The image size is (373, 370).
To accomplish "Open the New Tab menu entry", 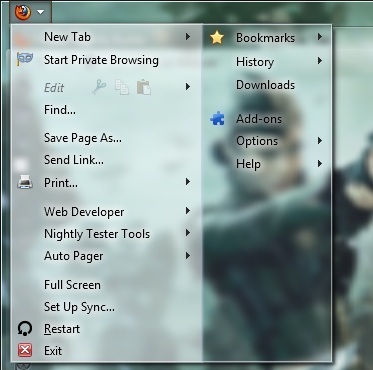I will [x=107, y=37].
